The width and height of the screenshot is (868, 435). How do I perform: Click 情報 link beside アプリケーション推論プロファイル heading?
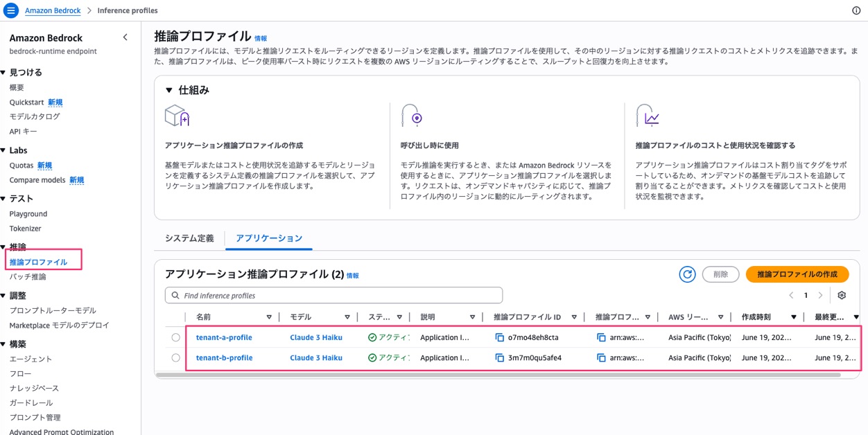[353, 276]
